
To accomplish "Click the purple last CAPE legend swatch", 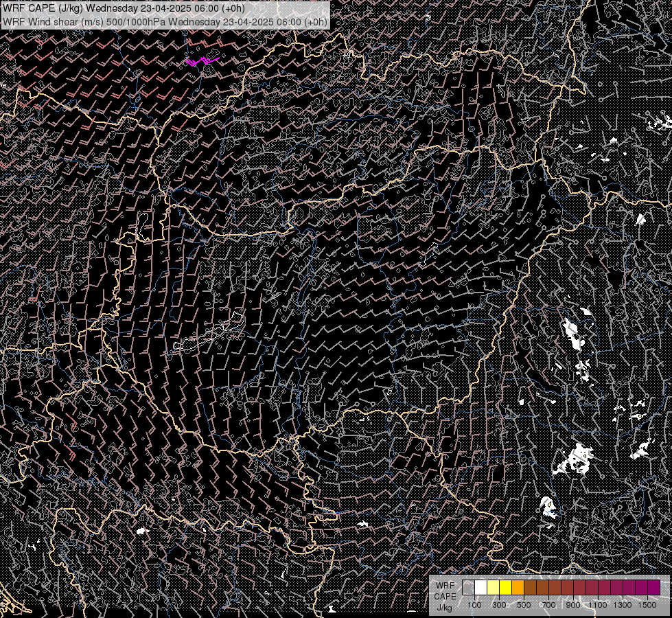I will (x=654, y=588).
